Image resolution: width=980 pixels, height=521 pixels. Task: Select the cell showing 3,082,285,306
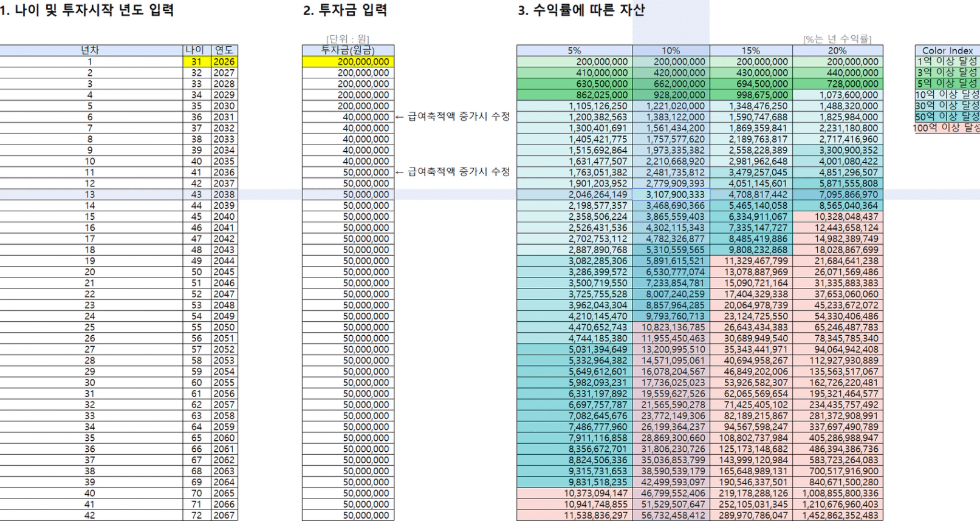pyautogui.click(x=574, y=260)
